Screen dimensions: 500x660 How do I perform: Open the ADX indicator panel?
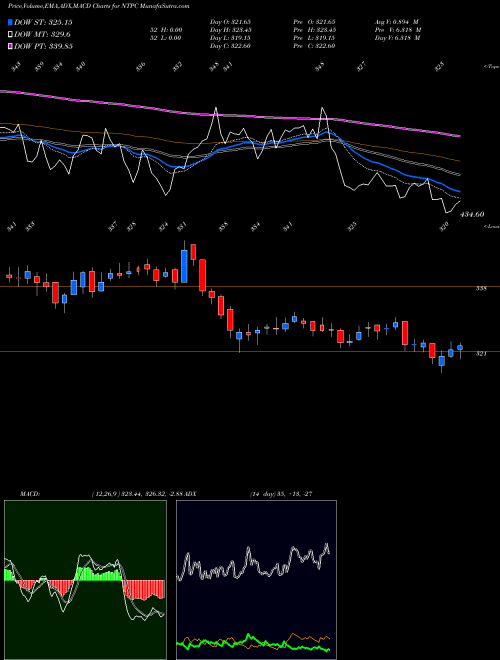(x=256, y=580)
